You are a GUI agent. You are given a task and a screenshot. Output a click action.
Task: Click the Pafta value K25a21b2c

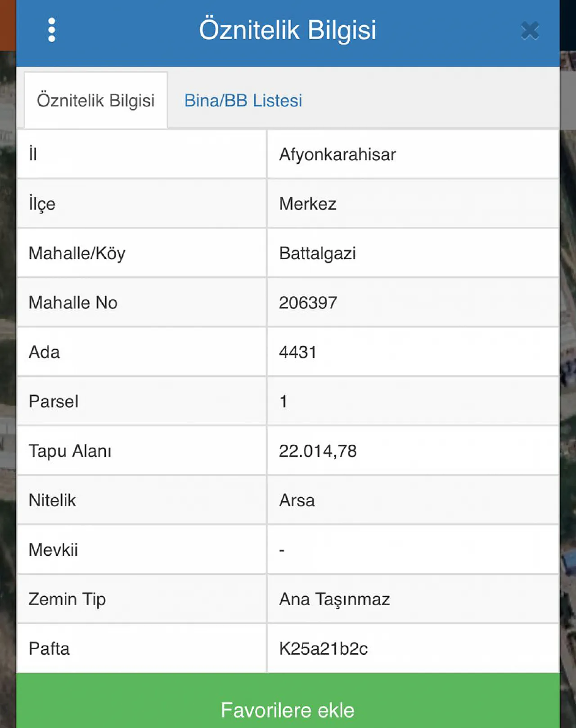coord(323,649)
